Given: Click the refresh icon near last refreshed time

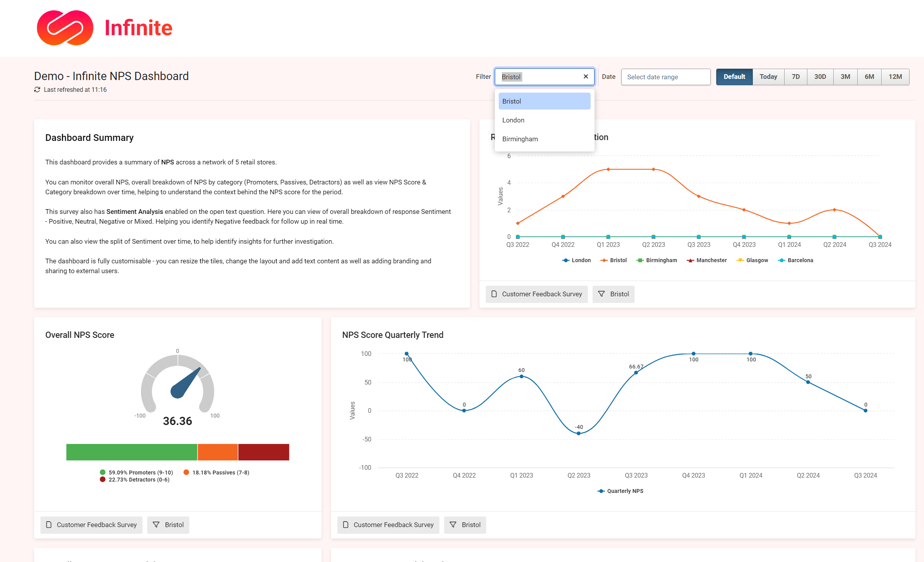Looking at the screenshot, I should (x=37, y=89).
